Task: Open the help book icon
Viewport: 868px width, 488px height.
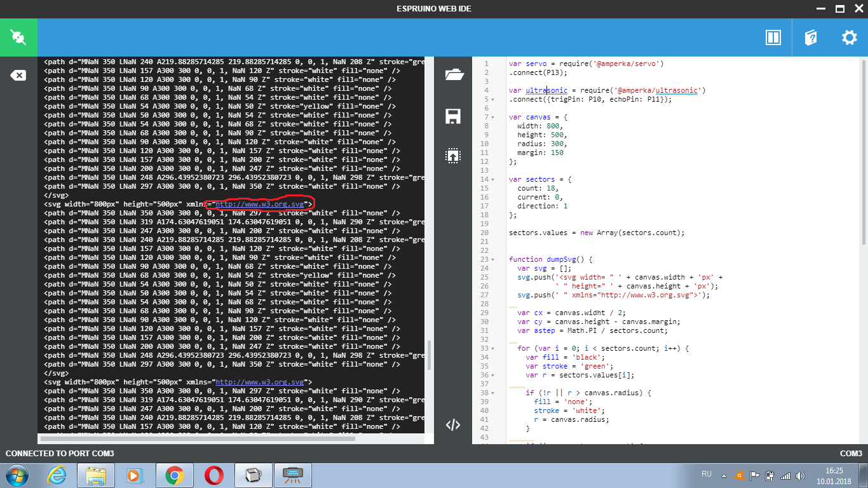Action: [811, 37]
